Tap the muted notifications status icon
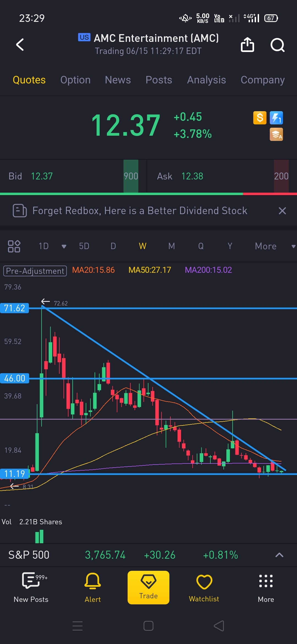This screenshot has width=297, height=644. (185, 18)
